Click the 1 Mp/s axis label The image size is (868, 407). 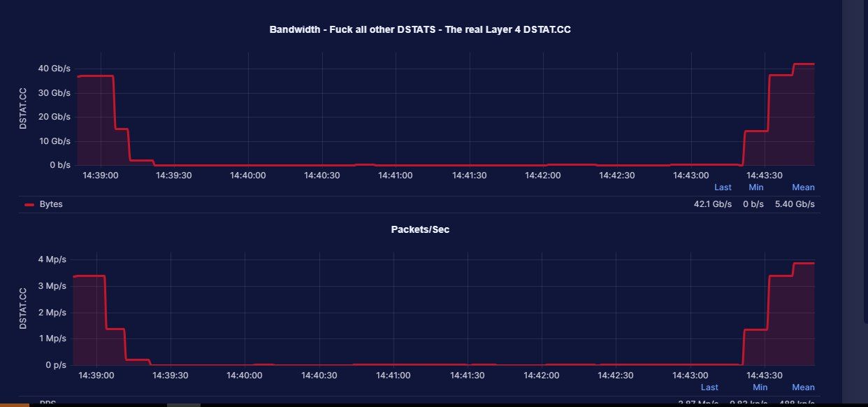(x=52, y=338)
